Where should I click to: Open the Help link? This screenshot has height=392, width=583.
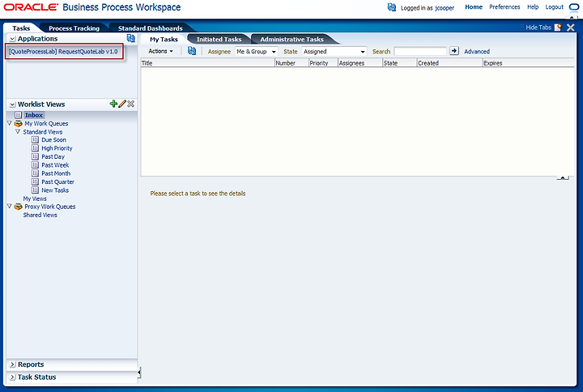533,7
